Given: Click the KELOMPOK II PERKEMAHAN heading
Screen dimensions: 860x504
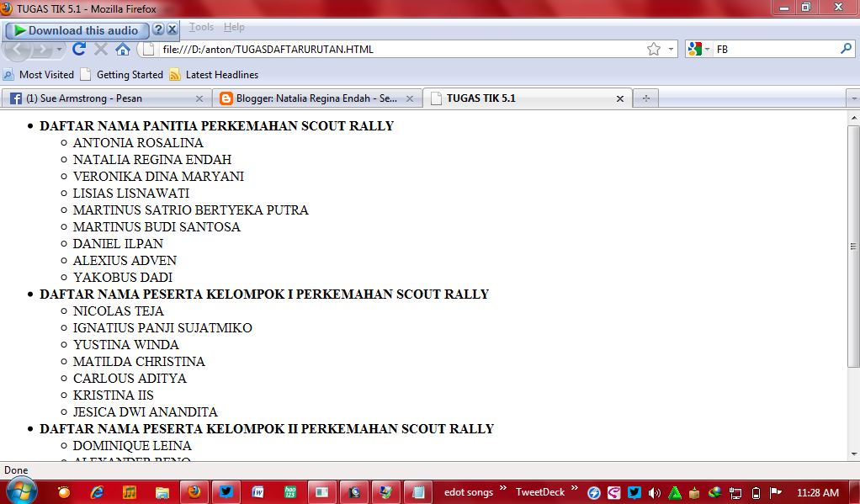Looking at the screenshot, I should (x=267, y=428).
